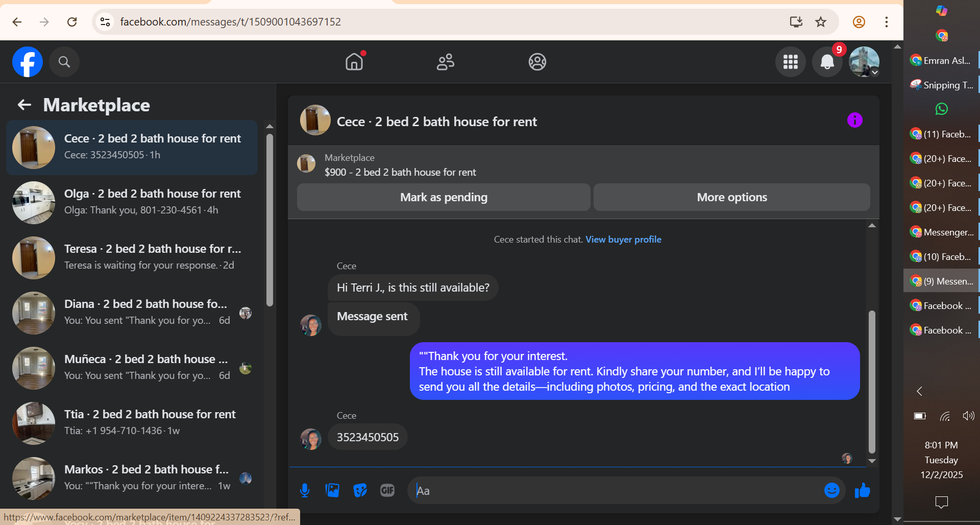
Task: Open the GIF picker
Action: tap(387, 490)
